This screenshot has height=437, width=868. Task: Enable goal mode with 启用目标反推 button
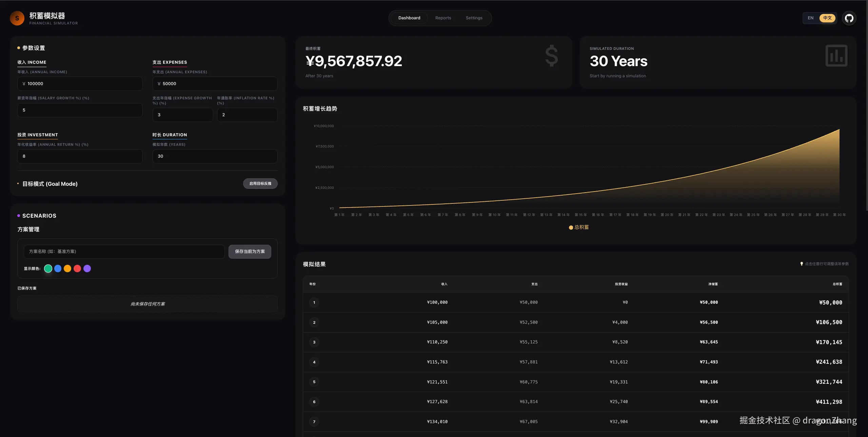260,184
